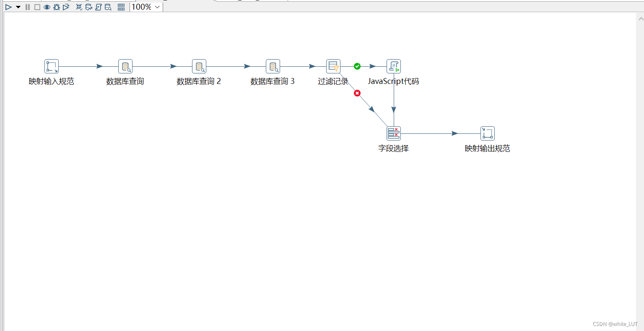Open the run options dropdown arrow
The width and height of the screenshot is (644, 331).
point(18,7)
